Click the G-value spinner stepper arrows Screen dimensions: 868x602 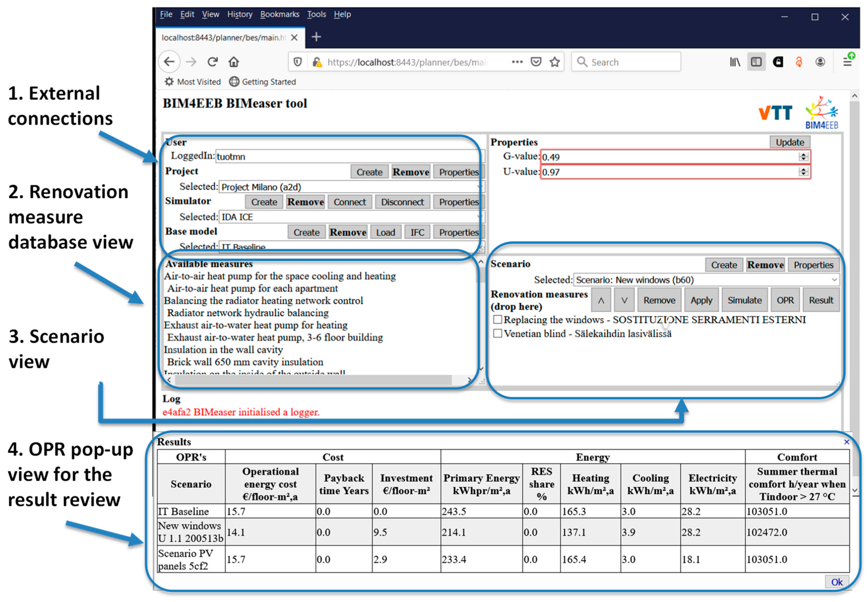click(x=803, y=157)
